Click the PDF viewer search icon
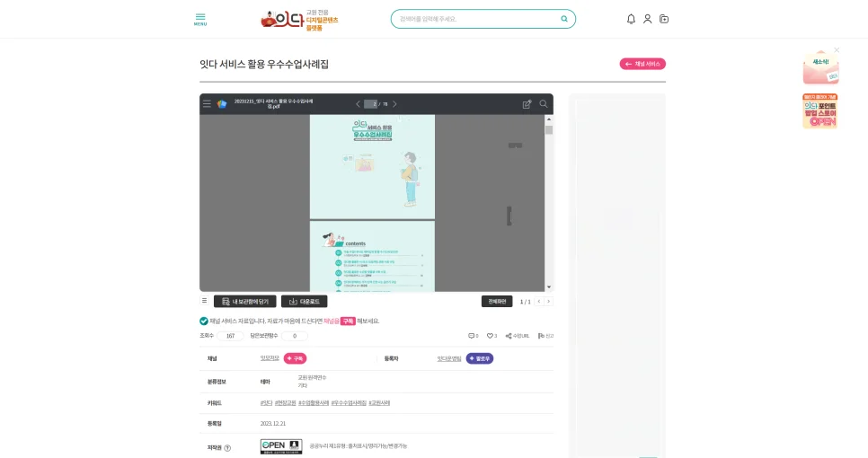 [x=544, y=104]
